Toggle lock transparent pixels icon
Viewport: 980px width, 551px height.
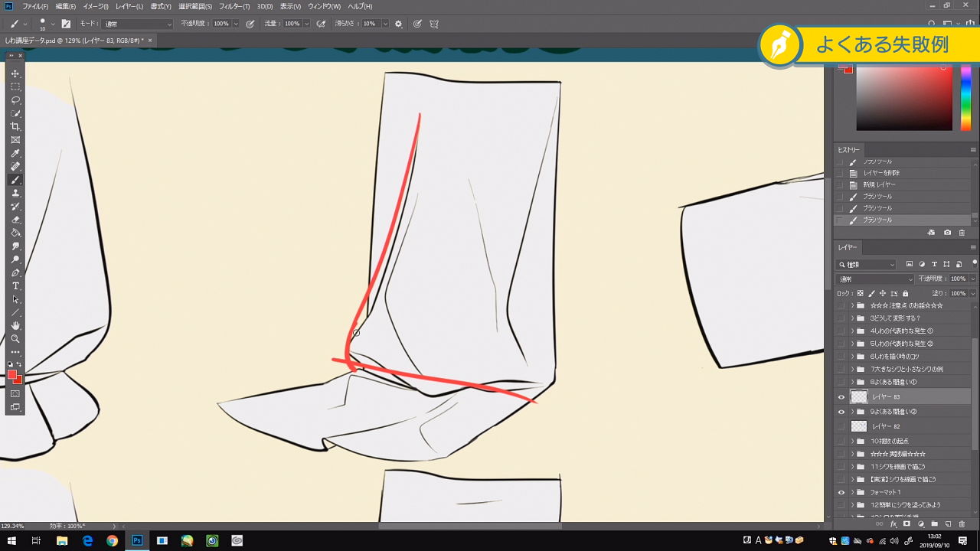coord(860,293)
